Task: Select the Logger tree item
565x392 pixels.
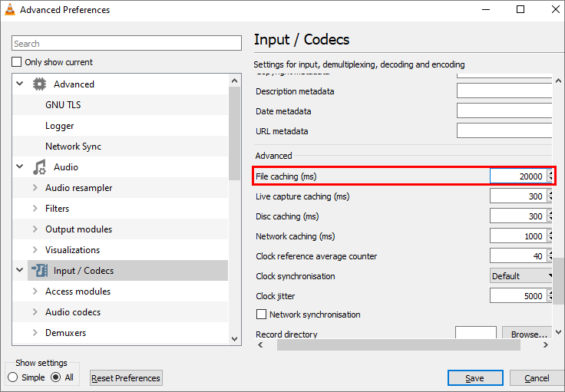Action: [59, 126]
